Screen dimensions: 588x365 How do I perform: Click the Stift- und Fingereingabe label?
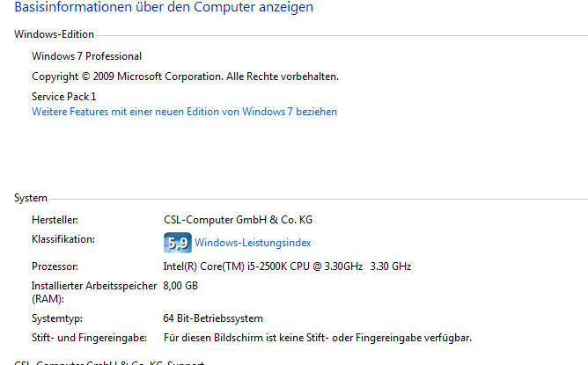88,338
